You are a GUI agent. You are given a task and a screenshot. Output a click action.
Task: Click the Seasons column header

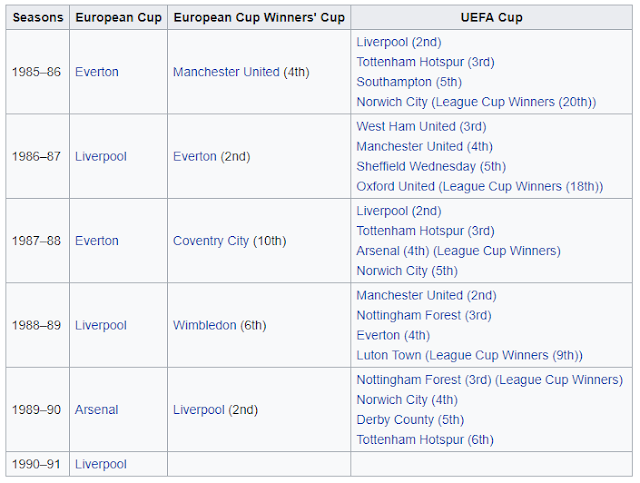[38, 18]
